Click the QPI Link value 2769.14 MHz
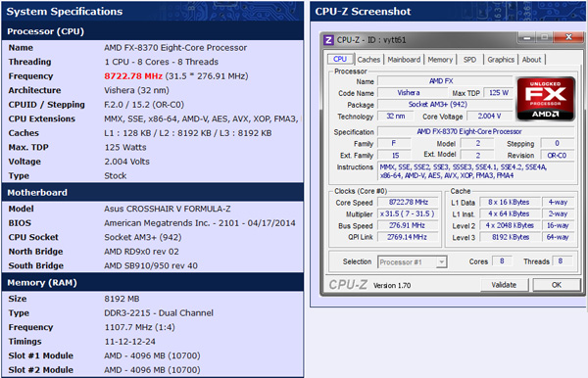This screenshot has height=378, width=588. (408, 237)
